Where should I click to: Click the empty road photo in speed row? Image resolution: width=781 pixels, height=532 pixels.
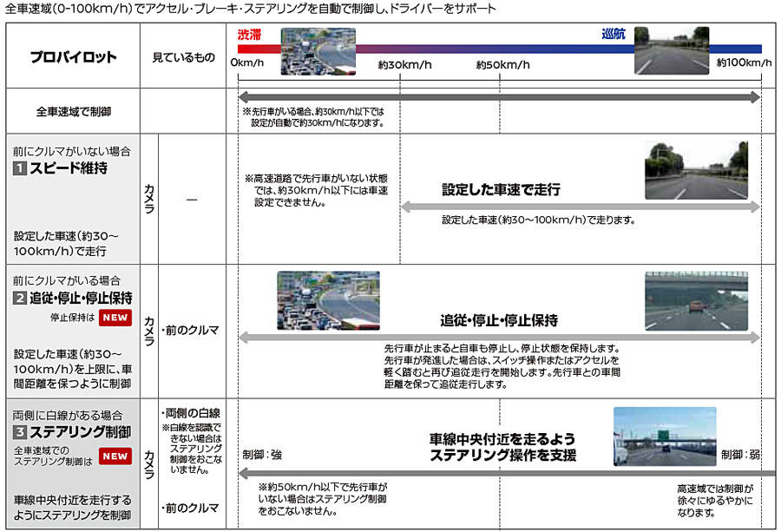coord(696,170)
